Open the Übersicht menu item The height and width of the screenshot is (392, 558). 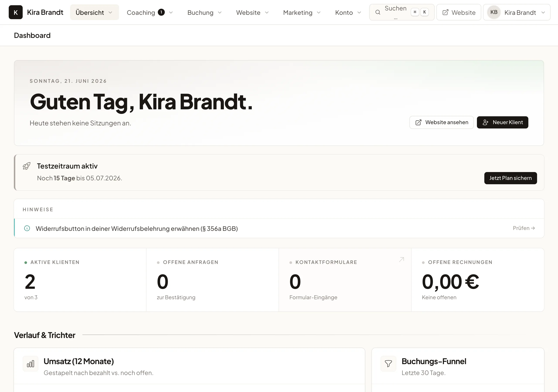coord(95,12)
